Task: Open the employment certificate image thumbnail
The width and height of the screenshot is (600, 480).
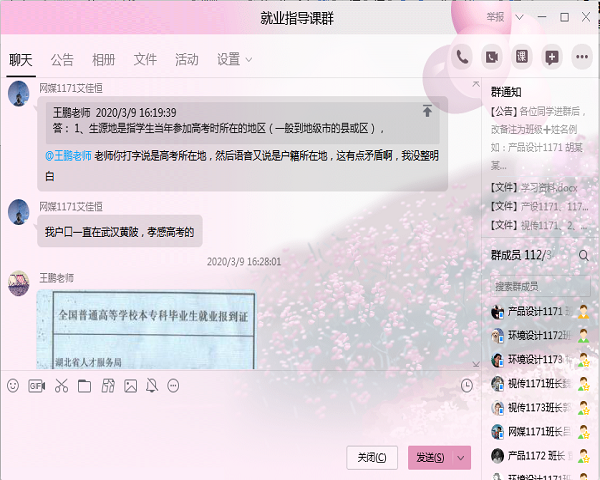Action: click(146, 330)
